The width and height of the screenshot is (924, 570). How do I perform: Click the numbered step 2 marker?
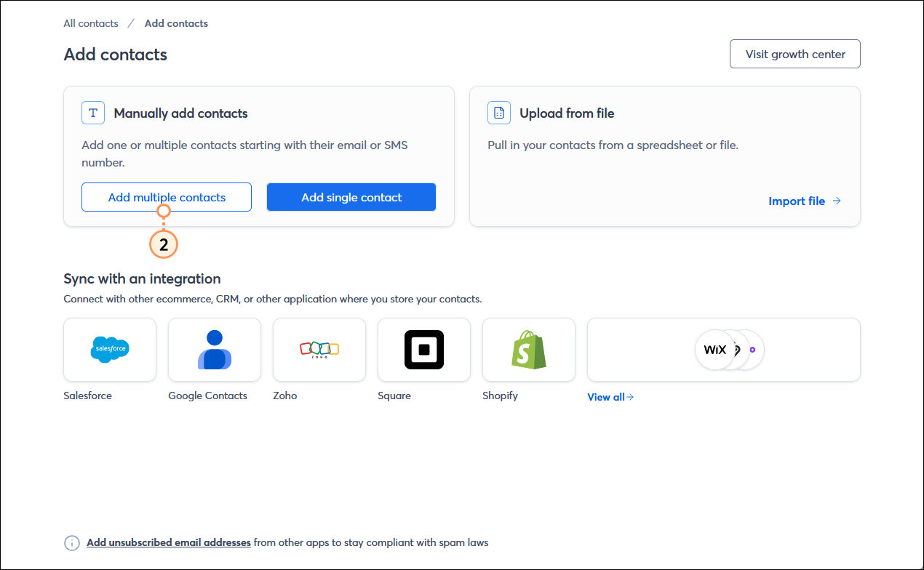(163, 244)
